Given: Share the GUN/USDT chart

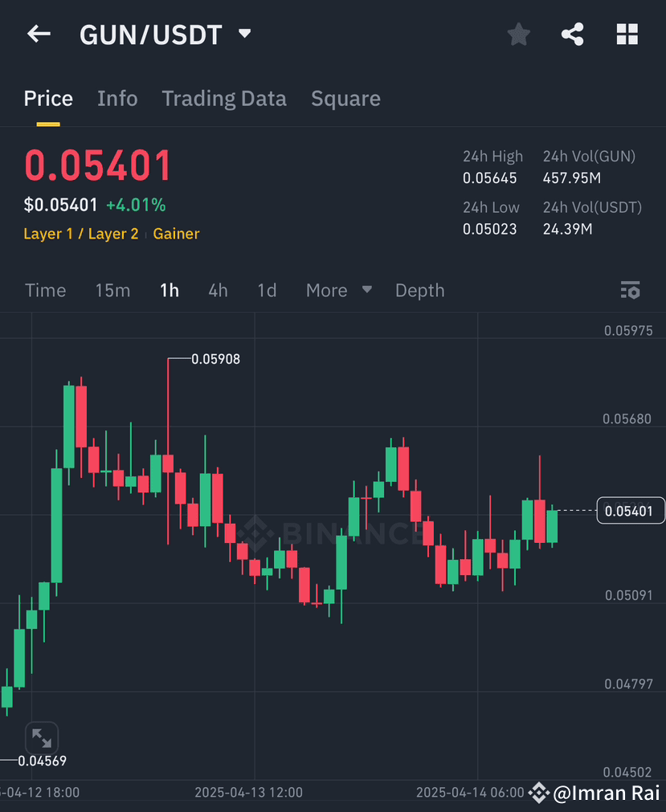Looking at the screenshot, I should [572, 34].
